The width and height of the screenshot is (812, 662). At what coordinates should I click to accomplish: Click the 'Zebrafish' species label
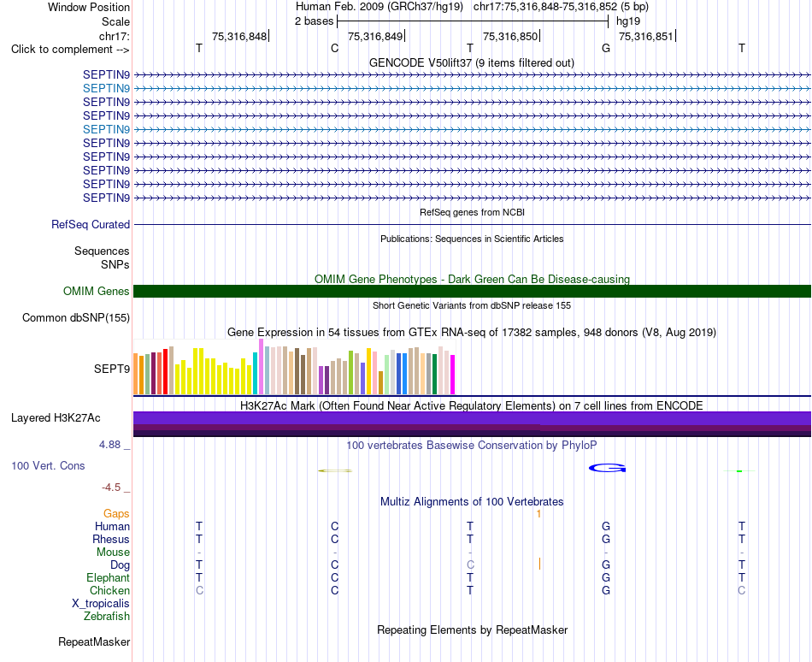tap(107, 617)
